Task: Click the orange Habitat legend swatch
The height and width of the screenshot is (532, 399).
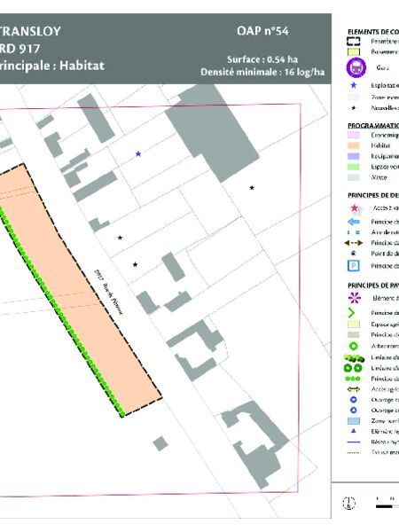Action: 354,145
